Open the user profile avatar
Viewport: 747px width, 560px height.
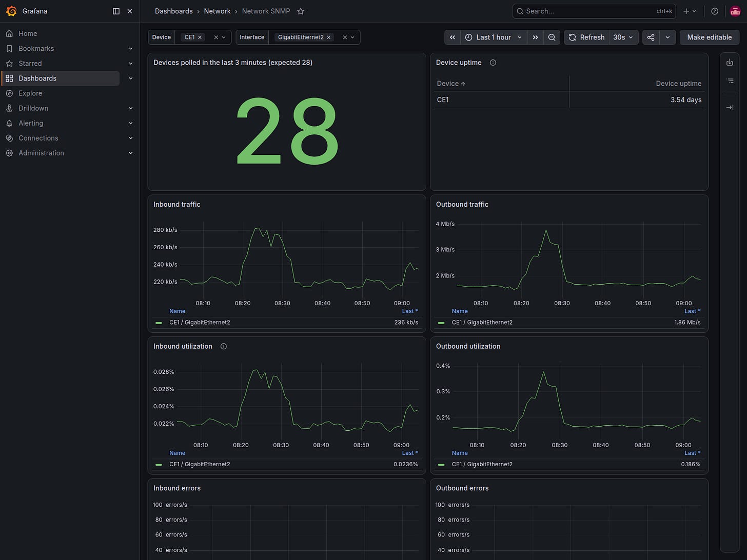click(735, 11)
